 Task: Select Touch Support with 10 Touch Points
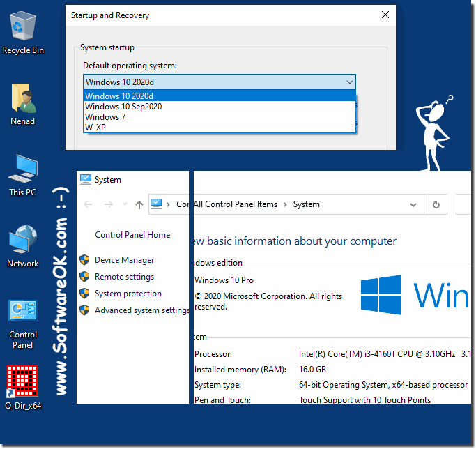364,399
